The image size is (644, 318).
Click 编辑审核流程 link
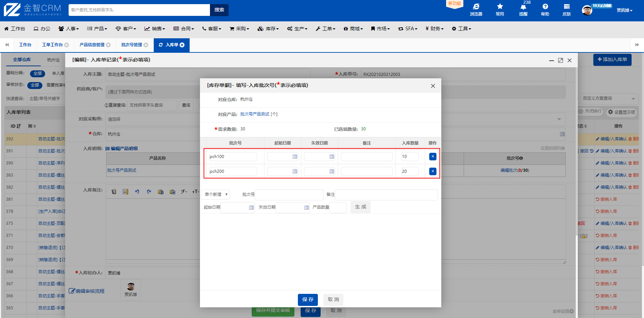87,291
